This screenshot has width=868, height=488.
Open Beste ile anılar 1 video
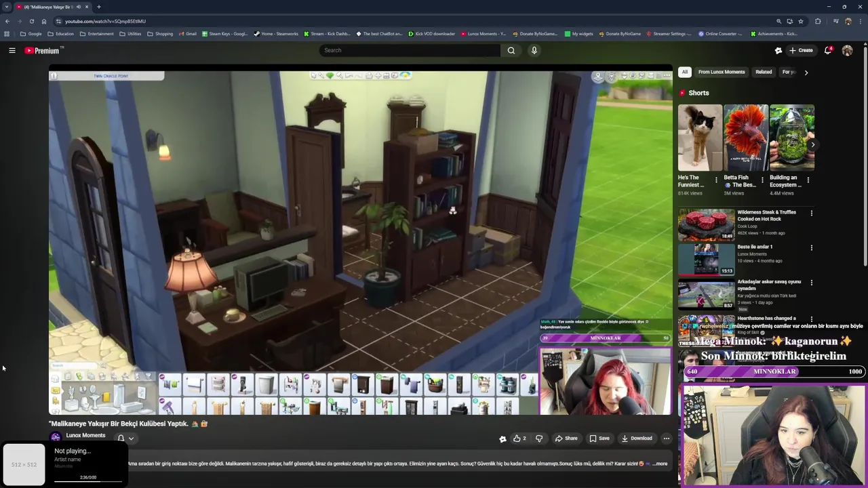point(706,260)
